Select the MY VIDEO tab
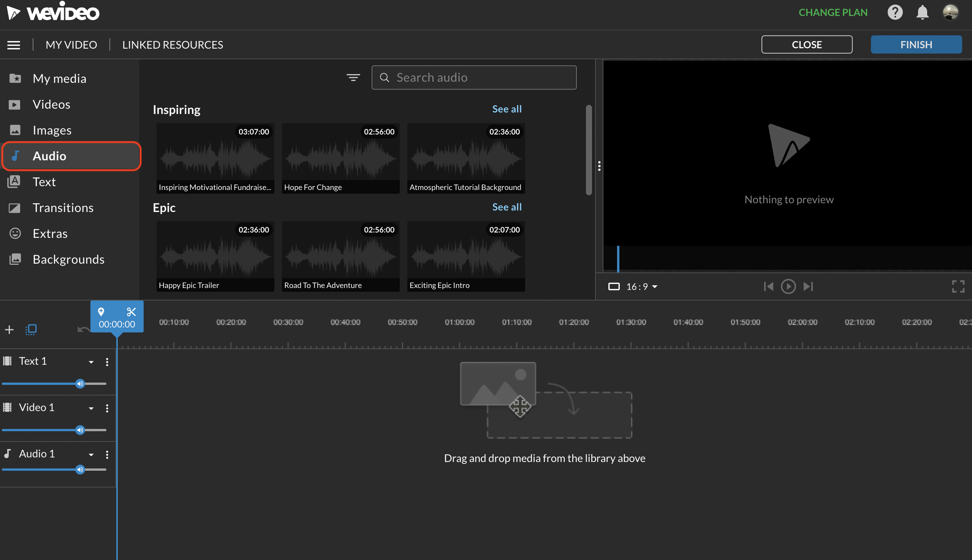Viewport: 972px width, 560px height. point(71,45)
